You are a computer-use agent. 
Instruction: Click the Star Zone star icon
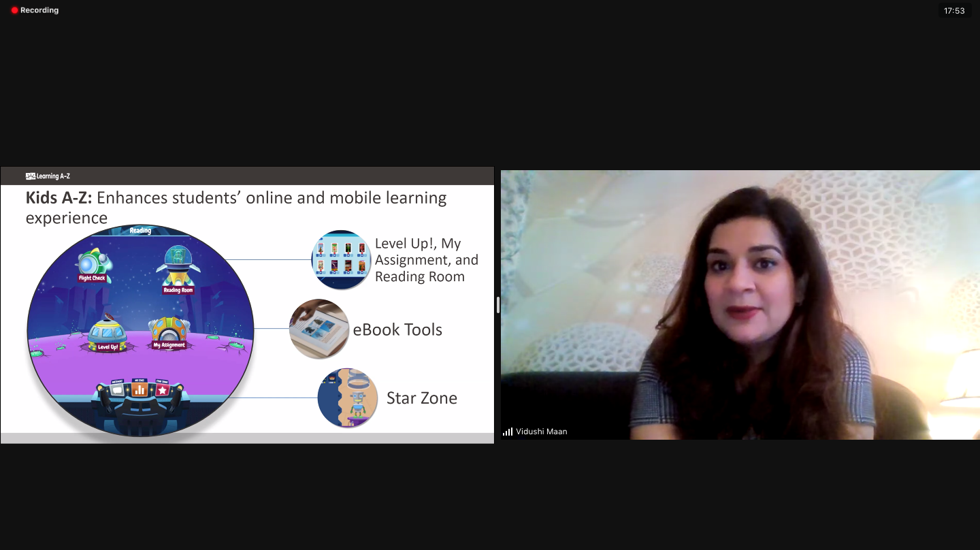coord(162,390)
